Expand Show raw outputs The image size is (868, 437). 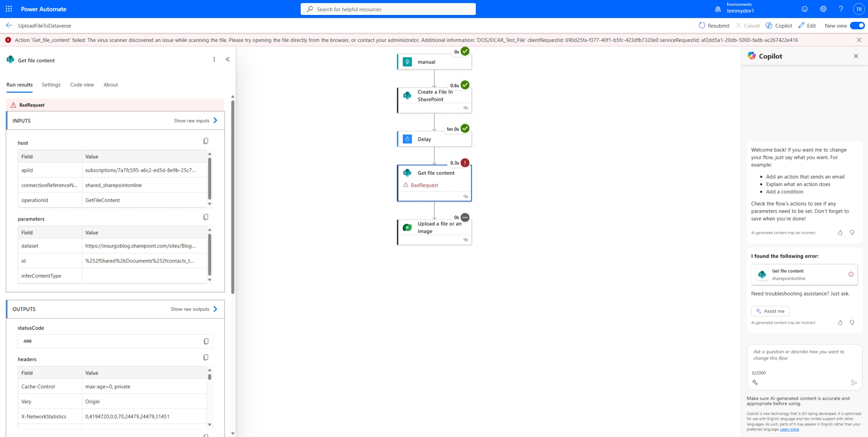tap(194, 309)
